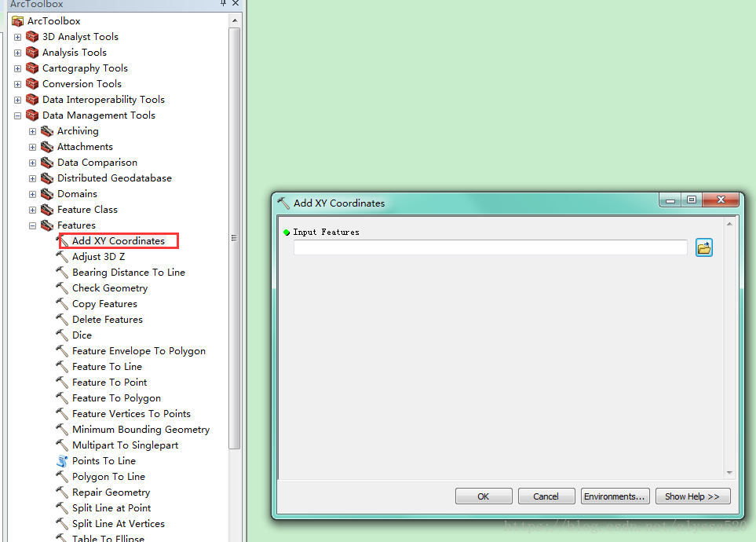Click the Data Comparison toolset icon

click(x=47, y=163)
